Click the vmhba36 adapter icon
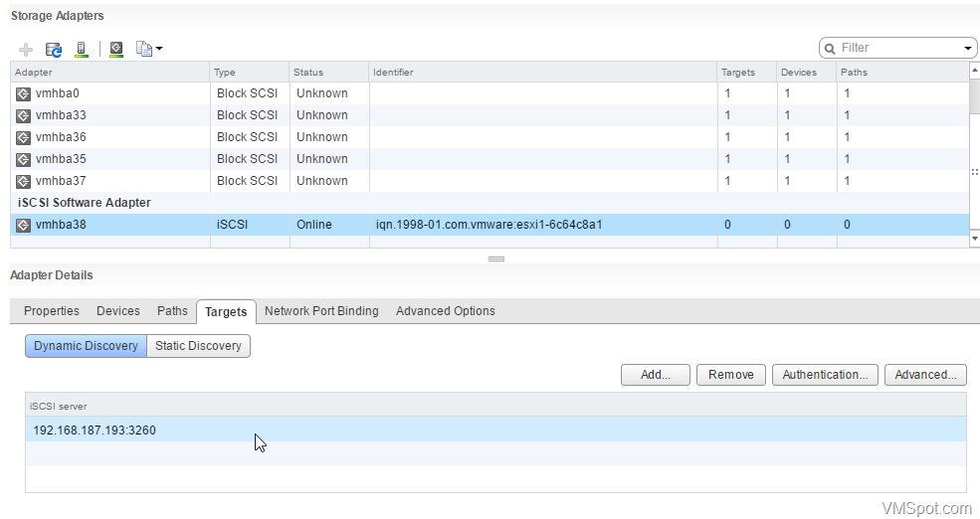This screenshot has height=519, width=980. (x=23, y=137)
